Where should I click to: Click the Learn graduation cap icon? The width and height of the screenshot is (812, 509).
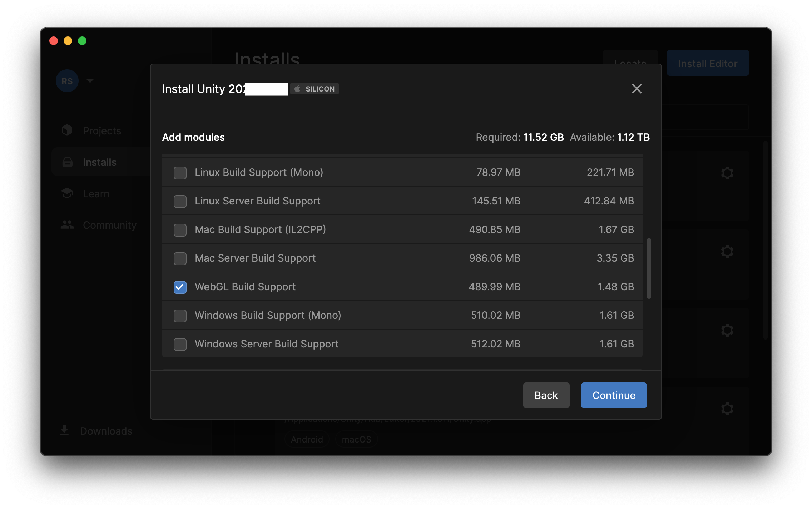[x=67, y=193]
